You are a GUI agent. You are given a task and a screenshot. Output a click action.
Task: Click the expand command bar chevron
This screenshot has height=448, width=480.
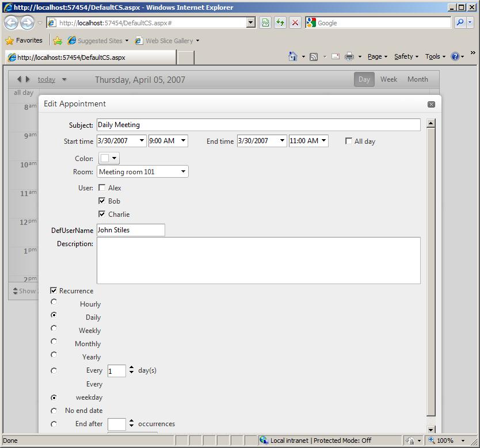point(473,52)
